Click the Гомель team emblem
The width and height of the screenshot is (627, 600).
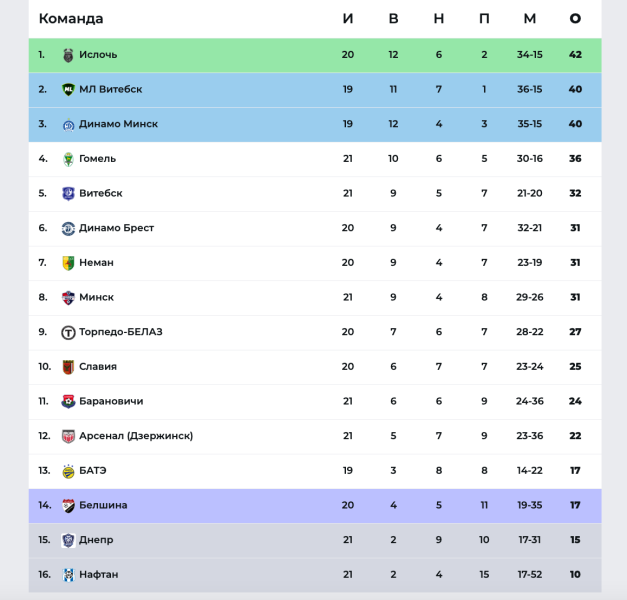point(68,159)
